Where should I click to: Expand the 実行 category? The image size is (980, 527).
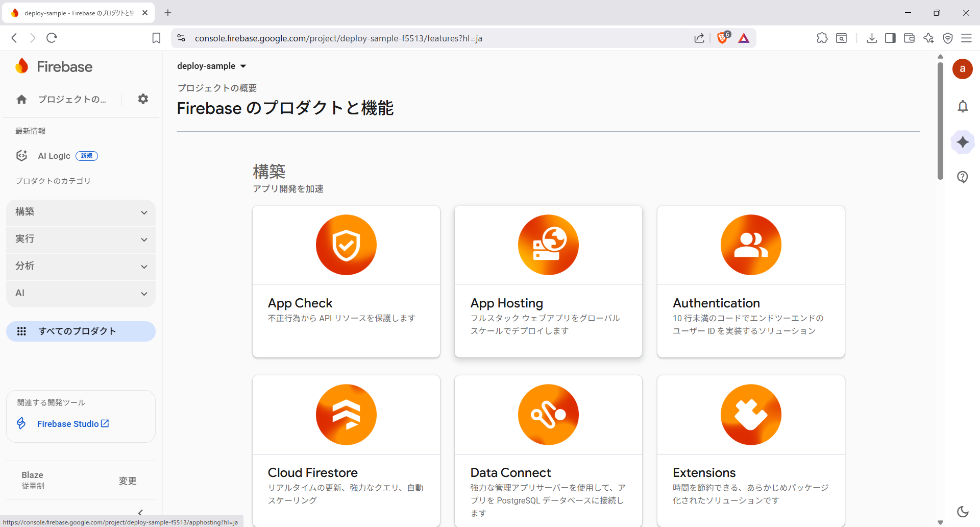81,239
